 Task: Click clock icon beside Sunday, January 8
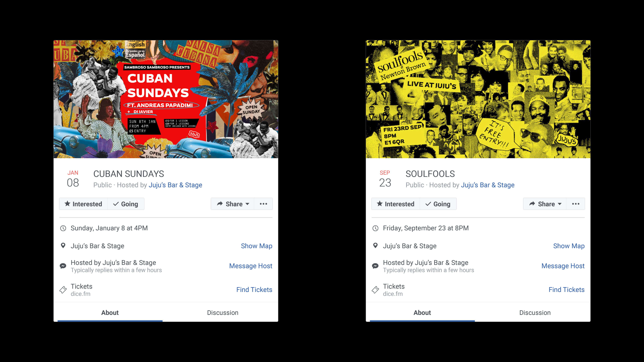(x=63, y=228)
